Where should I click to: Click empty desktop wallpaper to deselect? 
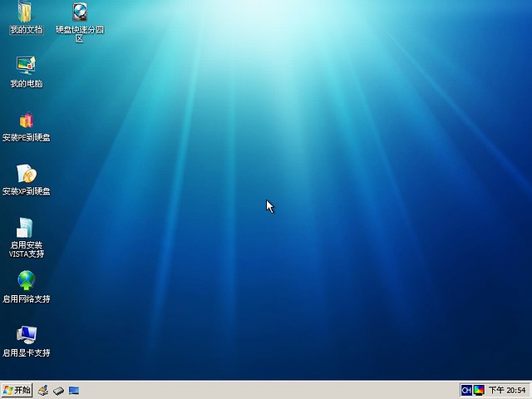332,274
